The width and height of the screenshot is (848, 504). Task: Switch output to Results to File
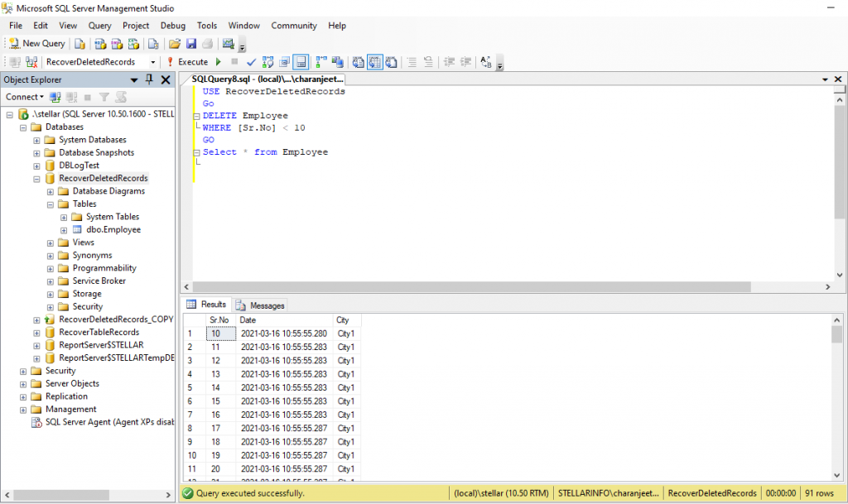click(x=391, y=62)
